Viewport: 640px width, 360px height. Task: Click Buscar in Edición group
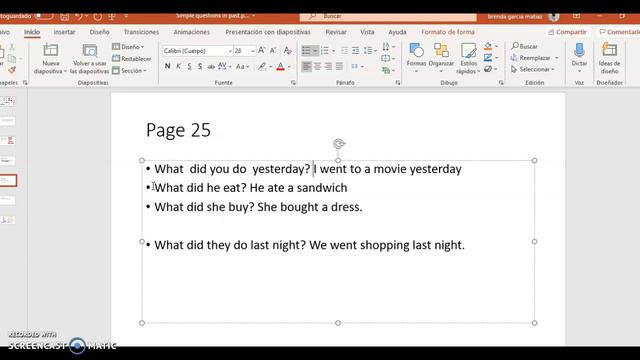click(x=524, y=47)
